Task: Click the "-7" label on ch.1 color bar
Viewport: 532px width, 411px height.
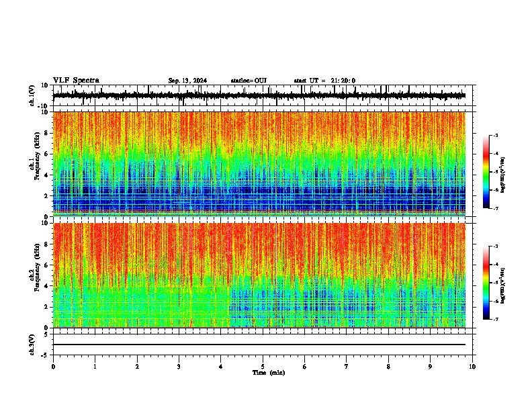Action: pos(495,208)
